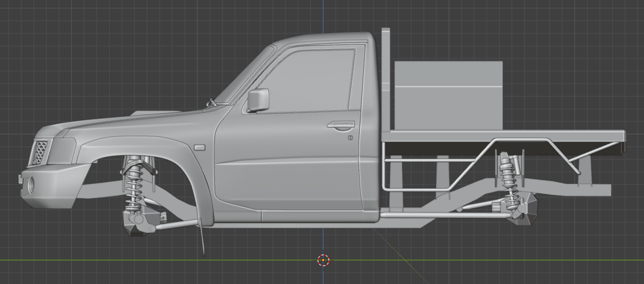Select the side mirror on the truck door
This screenshot has height=284, width=644.
click(x=258, y=100)
